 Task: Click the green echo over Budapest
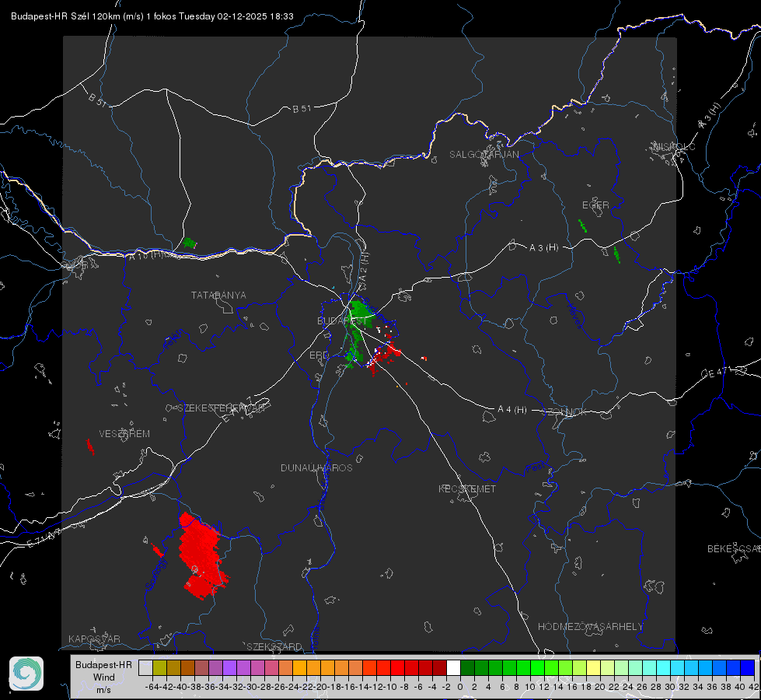point(358,334)
